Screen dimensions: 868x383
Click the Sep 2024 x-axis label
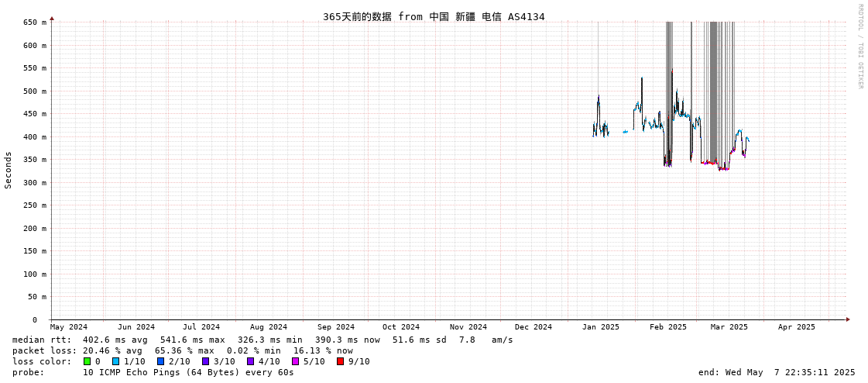(336, 327)
